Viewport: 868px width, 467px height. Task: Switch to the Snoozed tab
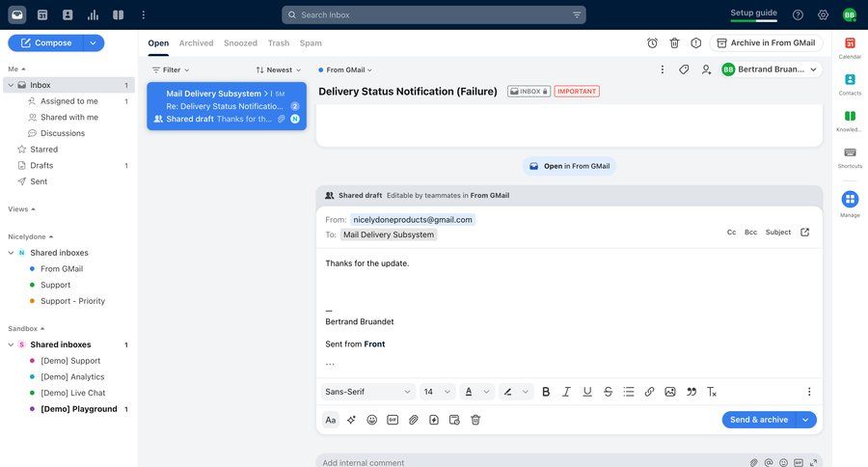click(240, 42)
